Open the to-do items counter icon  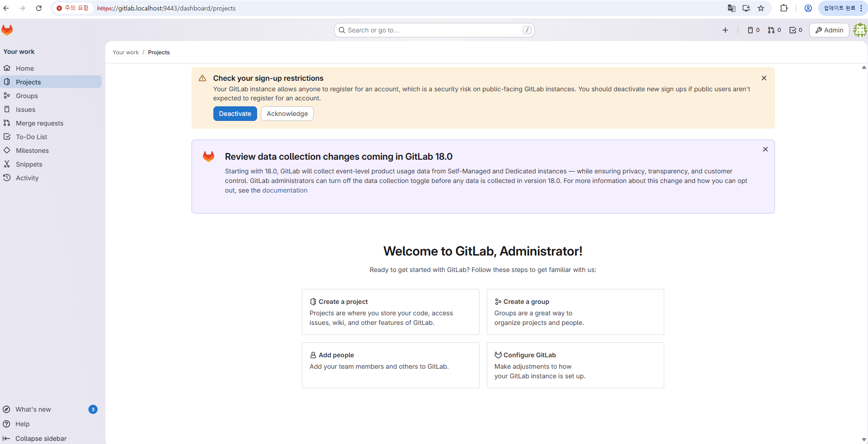(x=796, y=30)
